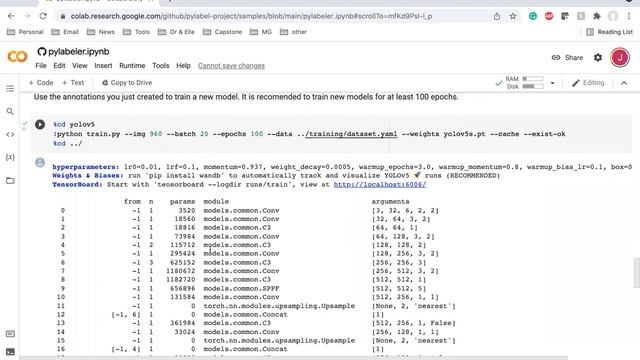Click the browser forward arrow
Screen dimensions: 640x360
point(27,16)
